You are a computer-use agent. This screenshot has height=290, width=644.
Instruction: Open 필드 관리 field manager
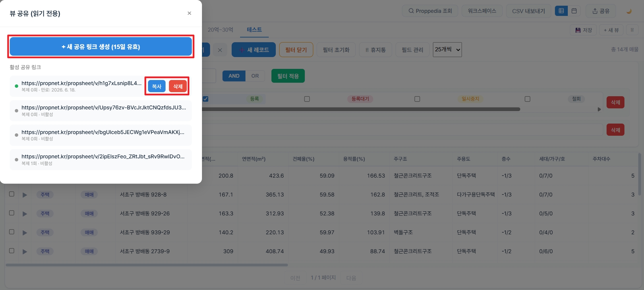tap(412, 50)
